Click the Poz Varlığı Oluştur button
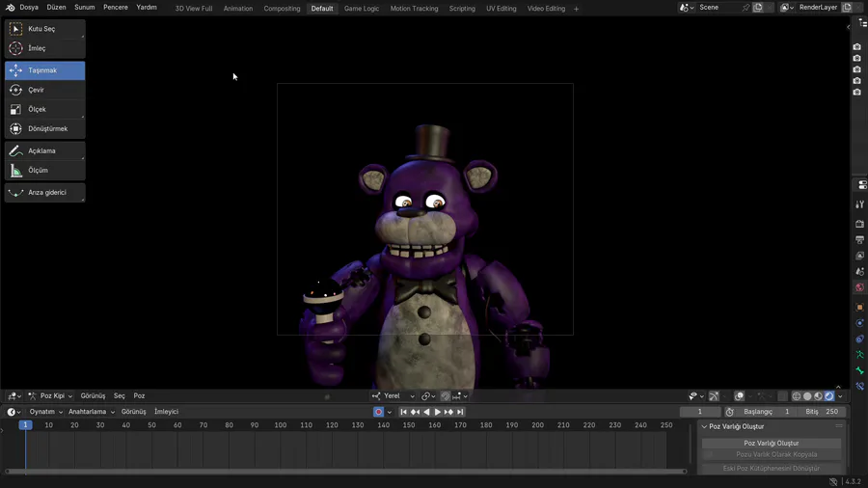 coord(772,444)
